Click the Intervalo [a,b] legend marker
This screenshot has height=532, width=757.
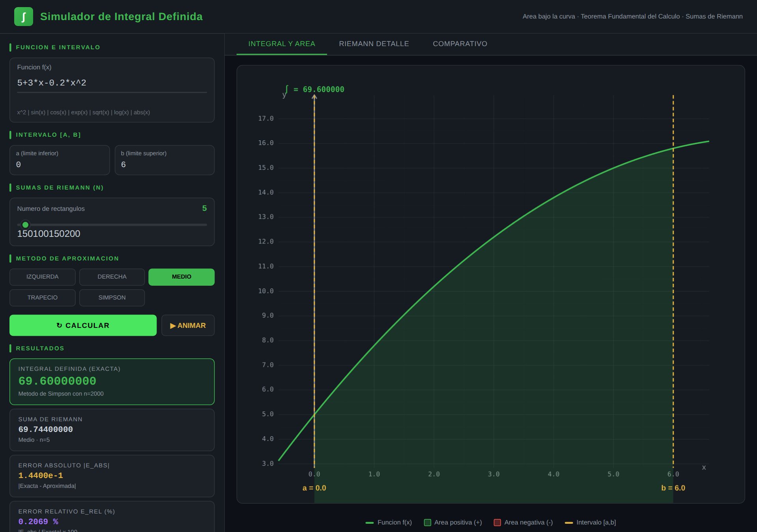(x=569, y=523)
